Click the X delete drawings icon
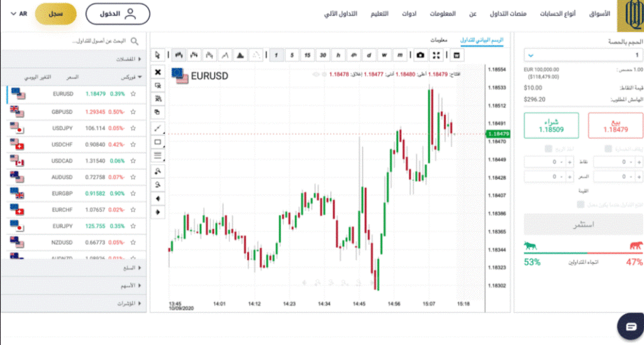This screenshot has height=345, width=644. tap(158, 72)
